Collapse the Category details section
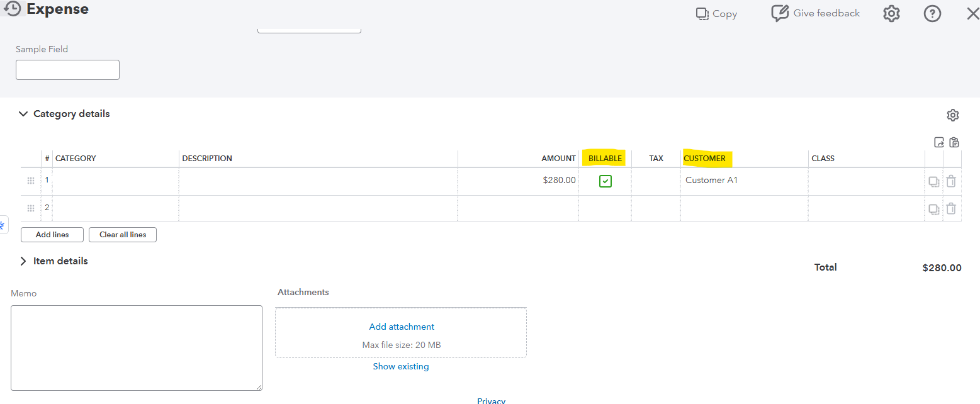This screenshot has height=404, width=980. (x=23, y=114)
